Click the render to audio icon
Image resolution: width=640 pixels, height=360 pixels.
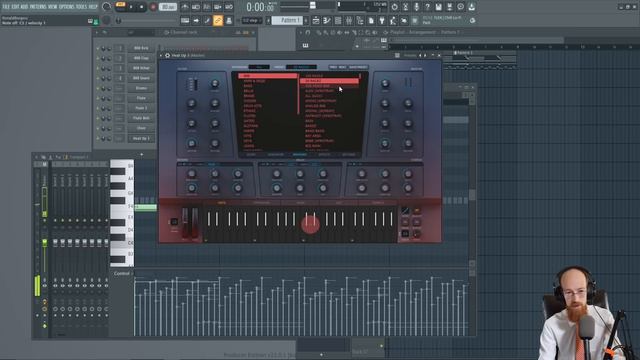coord(449,7)
